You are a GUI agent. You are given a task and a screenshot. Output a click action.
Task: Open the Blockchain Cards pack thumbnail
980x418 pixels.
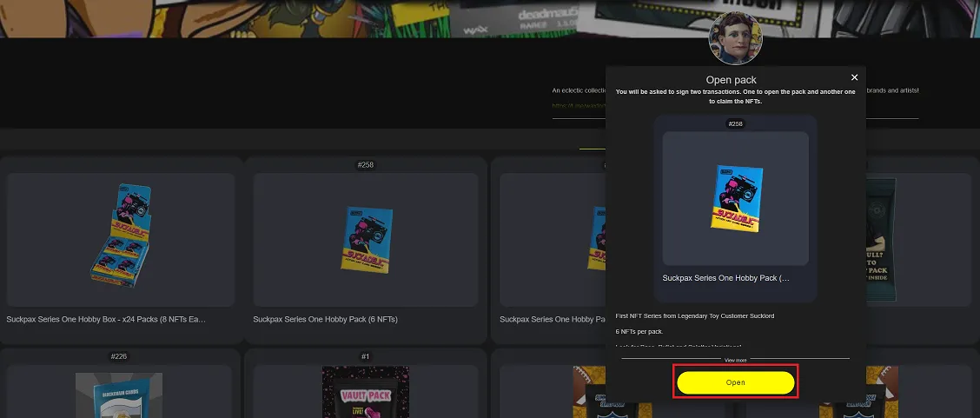[x=119, y=395]
